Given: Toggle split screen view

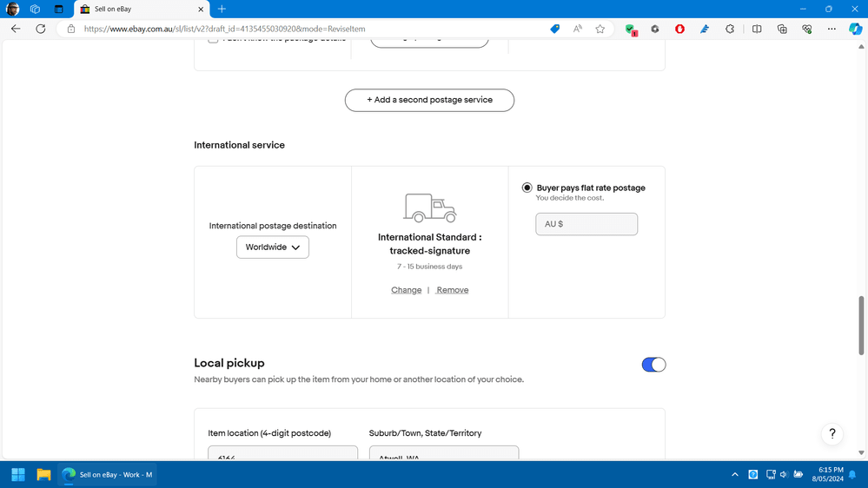Looking at the screenshot, I should [x=757, y=29].
